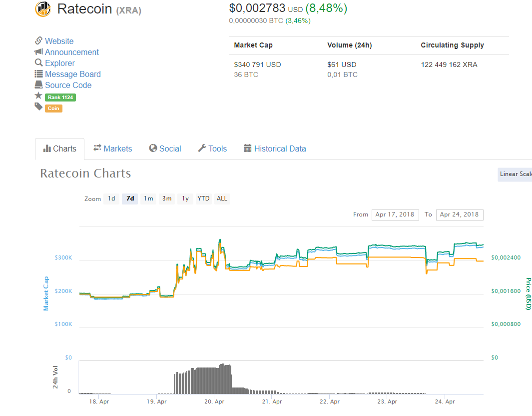The image size is (532, 416).
Task: Click the Circulating Supply column header
Action: click(x=452, y=45)
